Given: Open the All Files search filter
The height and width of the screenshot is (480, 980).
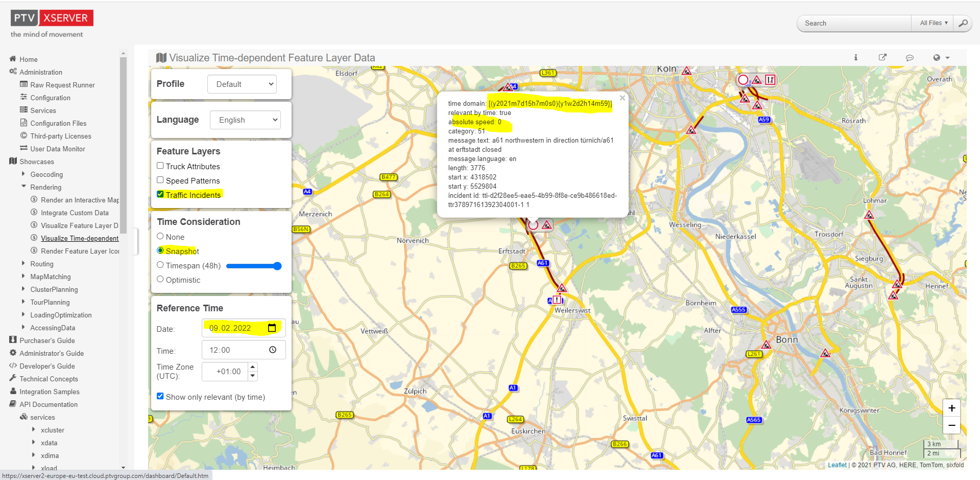Looking at the screenshot, I should tap(933, 23).
